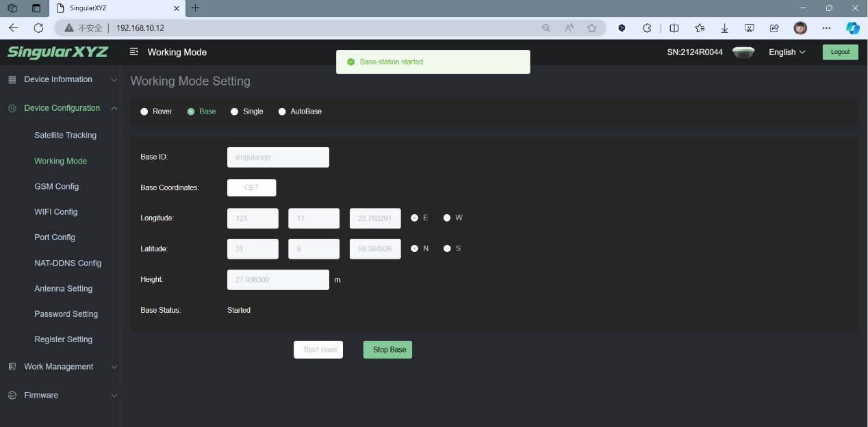
Task: Expand the Device Information section
Action: (x=62, y=79)
